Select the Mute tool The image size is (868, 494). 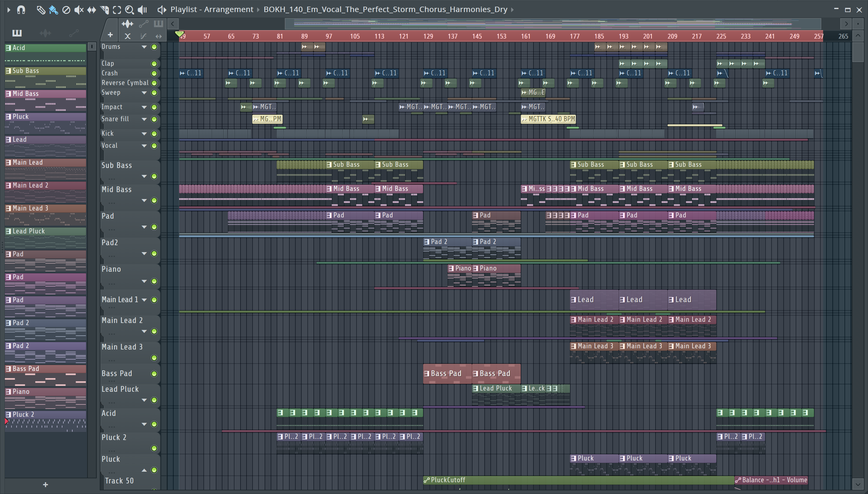79,10
